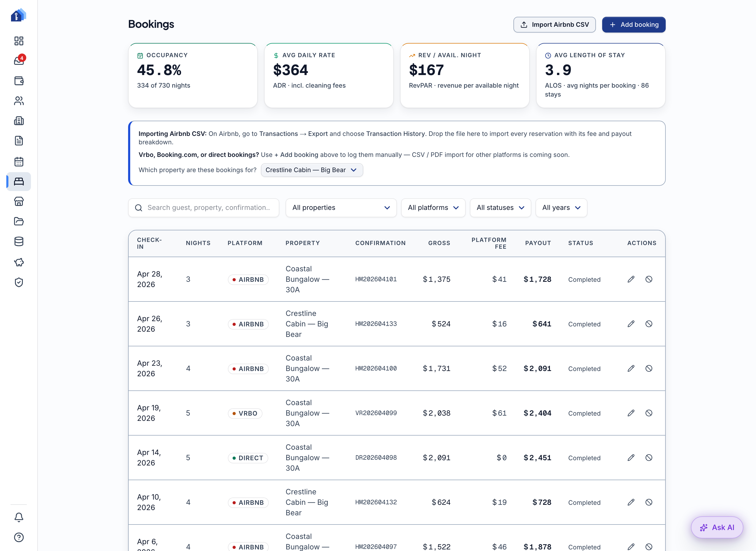756x551 pixels.
Task: Click the $2,451 payout value
Action: pyautogui.click(x=537, y=458)
